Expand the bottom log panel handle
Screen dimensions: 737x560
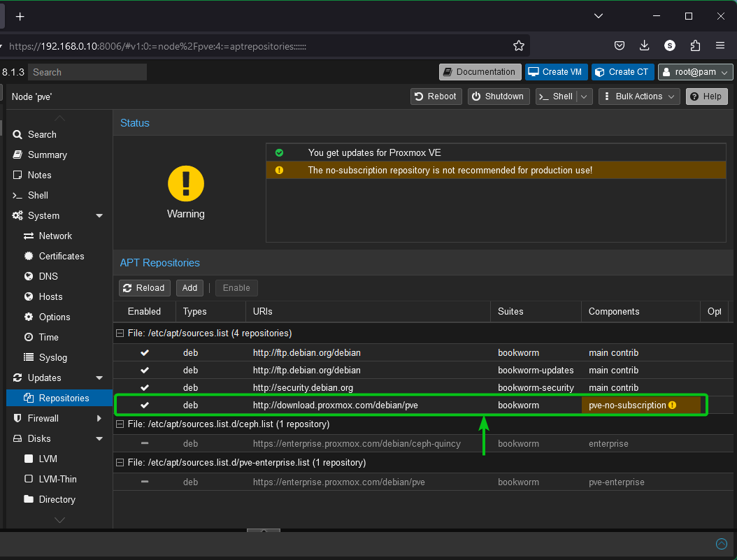point(263,531)
